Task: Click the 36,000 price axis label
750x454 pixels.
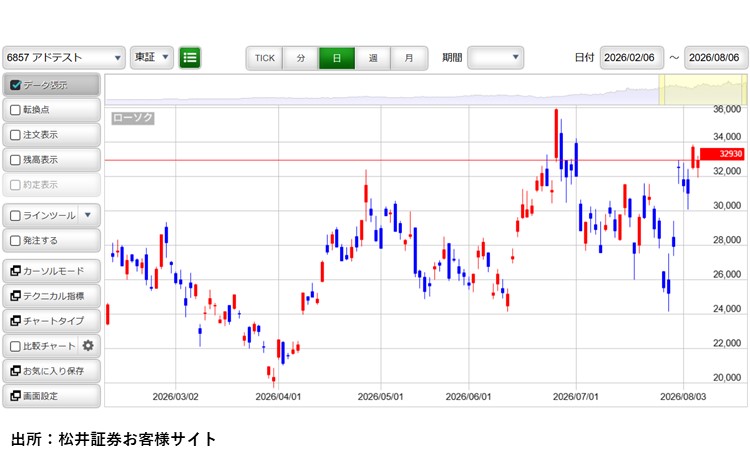Action: click(x=727, y=109)
